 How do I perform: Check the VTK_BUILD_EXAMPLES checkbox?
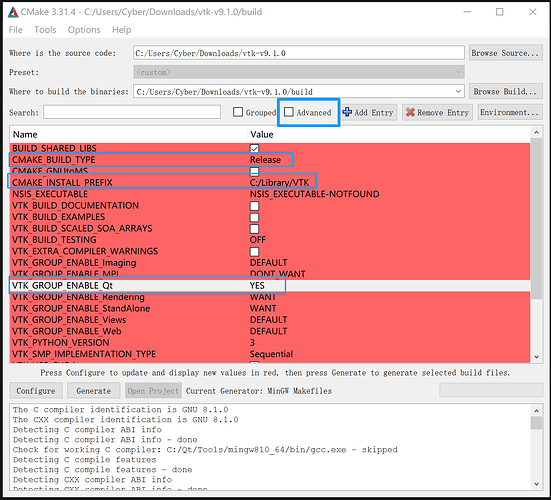pyautogui.click(x=254, y=217)
